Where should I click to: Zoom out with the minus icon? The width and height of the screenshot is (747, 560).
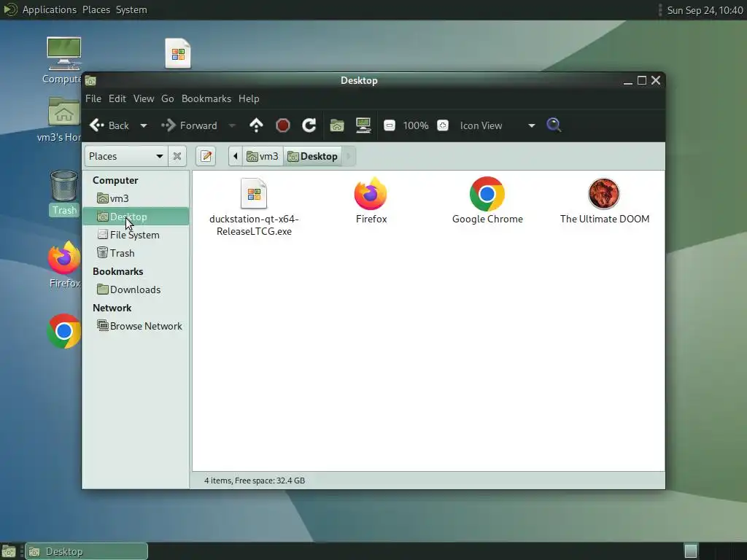coord(390,125)
